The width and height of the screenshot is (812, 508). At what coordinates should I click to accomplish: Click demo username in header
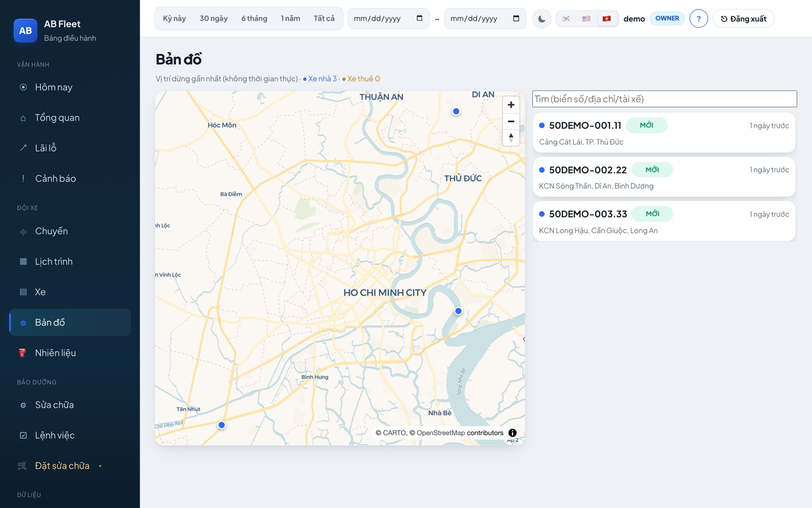tap(634, 19)
